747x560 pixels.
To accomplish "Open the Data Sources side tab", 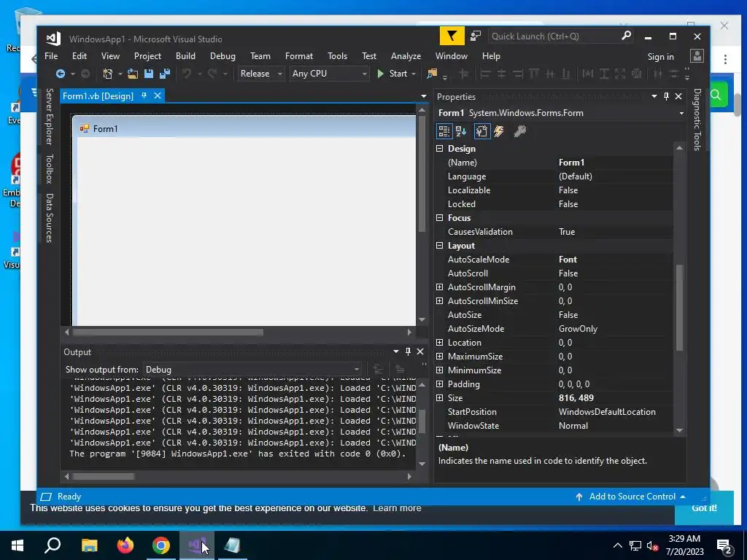I will pyautogui.click(x=49, y=218).
